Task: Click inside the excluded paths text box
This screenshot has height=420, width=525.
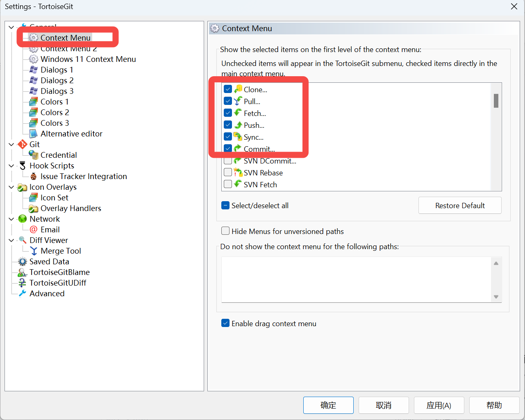Action: click(x=357, y=279)
